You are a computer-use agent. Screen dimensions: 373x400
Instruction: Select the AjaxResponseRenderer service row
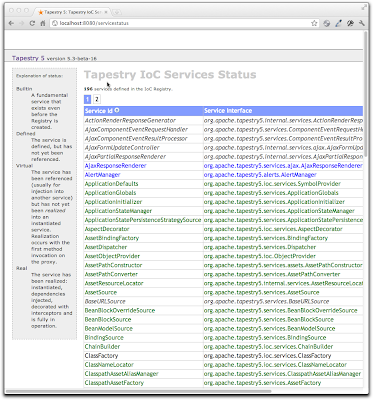click(223, 166)
